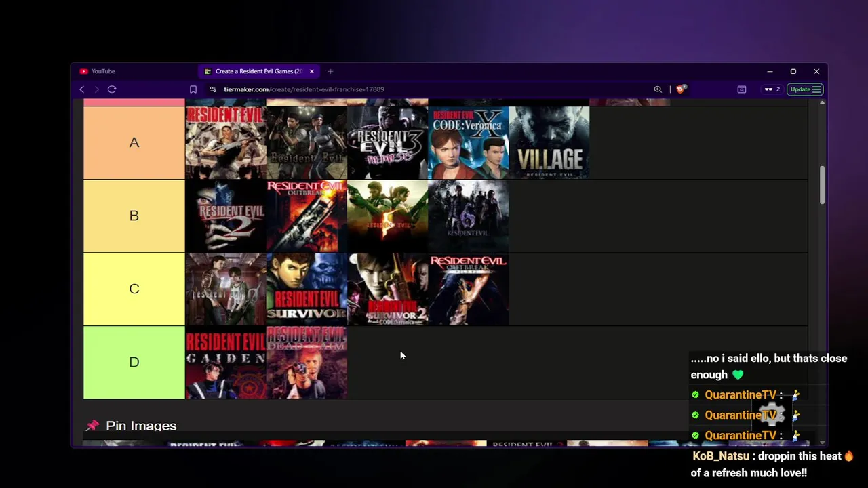The height and width of the screenshot is (488, 868).
Task: Click the green D tier label
Action: [134, 362]
